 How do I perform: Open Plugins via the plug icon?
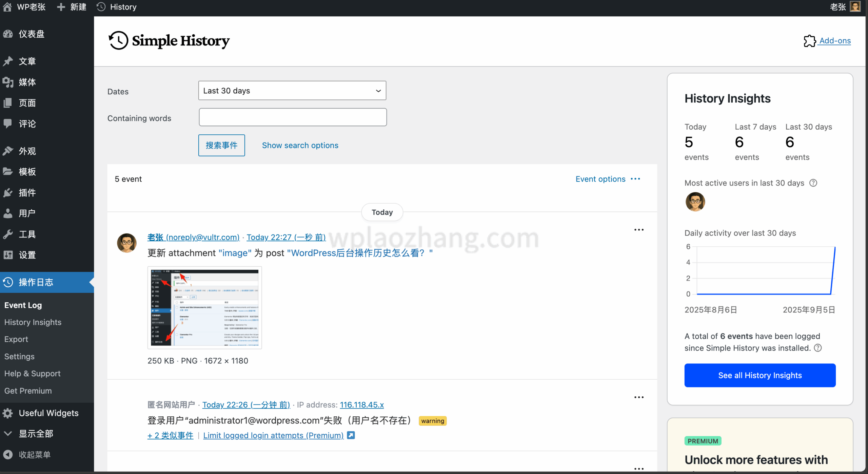click(x=8, y=193)
